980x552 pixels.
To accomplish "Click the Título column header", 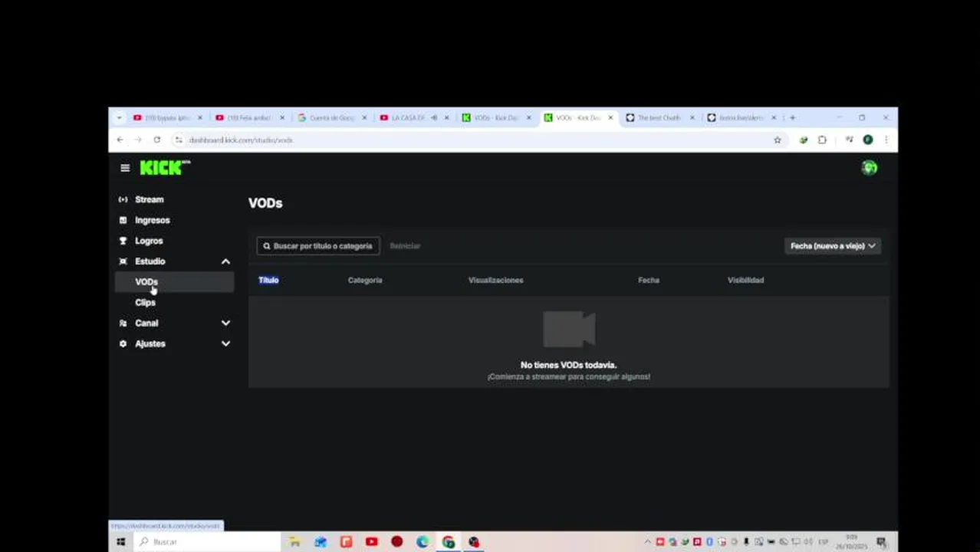I will [268, 281].
